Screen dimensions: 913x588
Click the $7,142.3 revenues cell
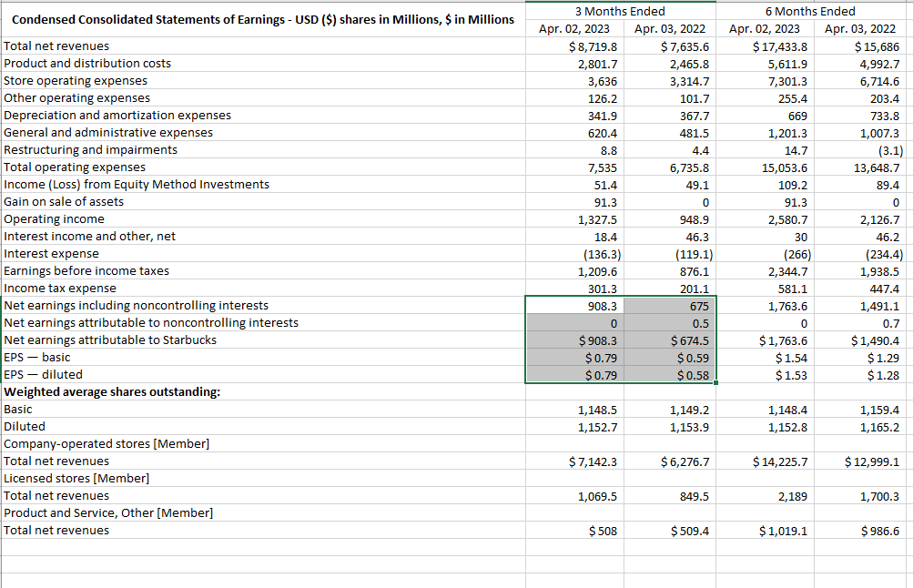574,461
